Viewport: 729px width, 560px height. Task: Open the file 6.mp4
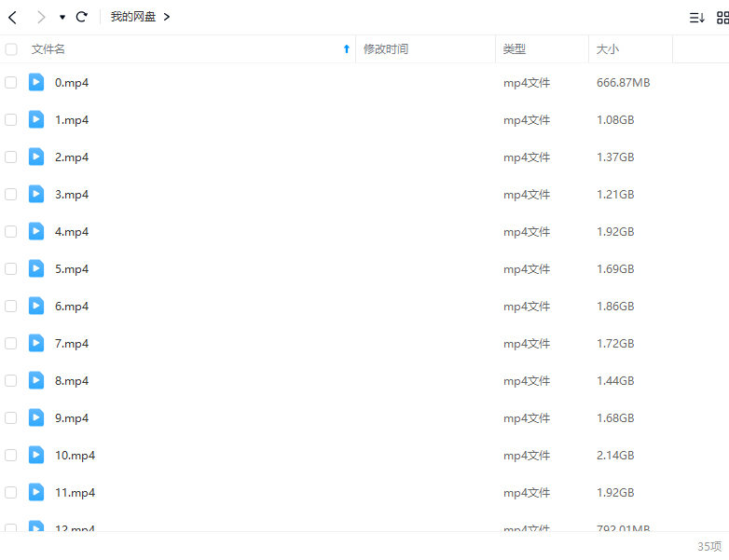[72, 306]
